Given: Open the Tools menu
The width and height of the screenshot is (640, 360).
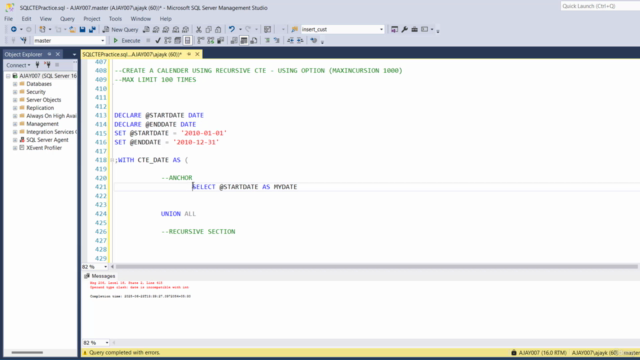Looking at the screenshot, I should point(115,19).
